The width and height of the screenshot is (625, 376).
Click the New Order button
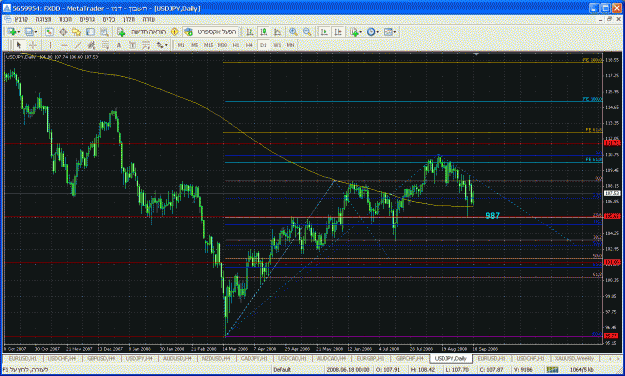pos(142,32)
